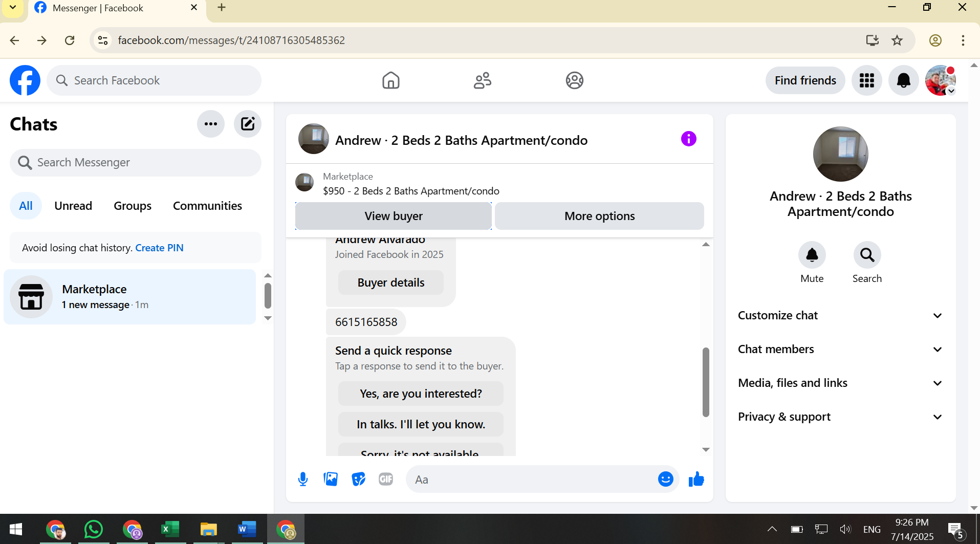This screenshot has height=544, width=980.
Task: Go to the Facebook Home feed icon
Action: [390, 80]
